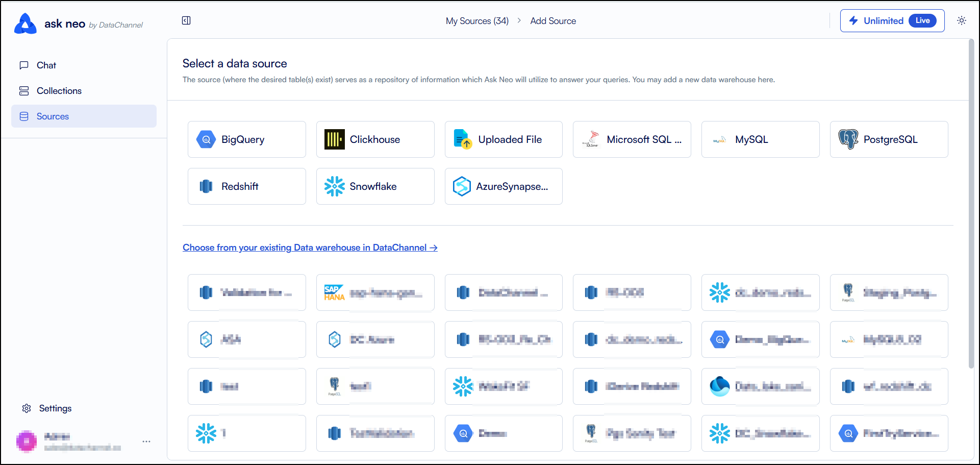Open the Chat page
The height and width of the screenshot is (465, 980).
[x=84, y=65]
